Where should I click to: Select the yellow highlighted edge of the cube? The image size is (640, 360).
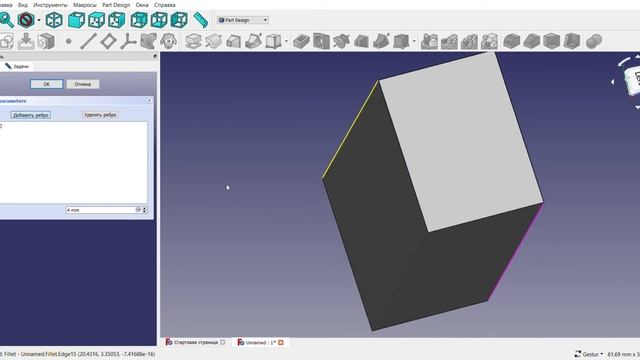(x=350, y=130)
